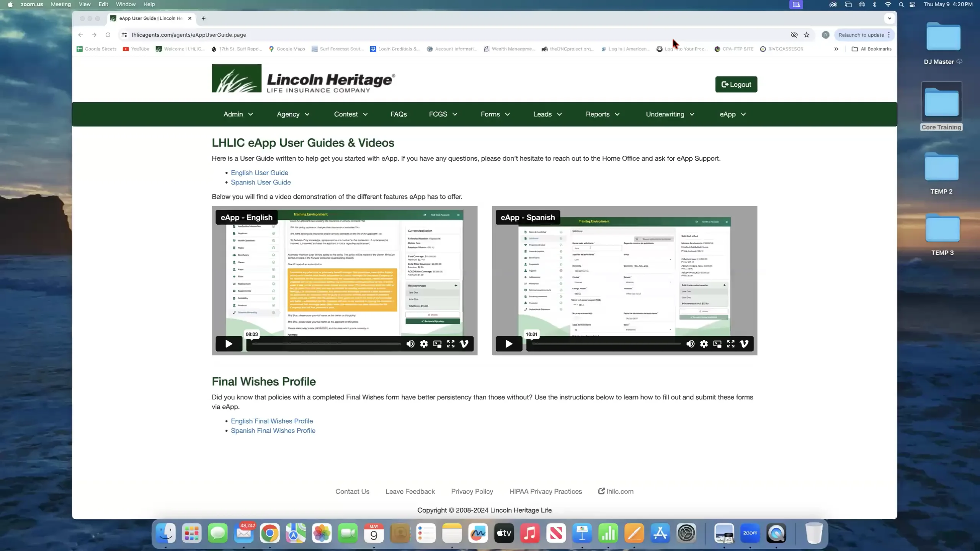Image resolution: width=980 pixels, height=551 pixels.
Task: Select the DJ Master desktop folder
Action: coord(943,43)
